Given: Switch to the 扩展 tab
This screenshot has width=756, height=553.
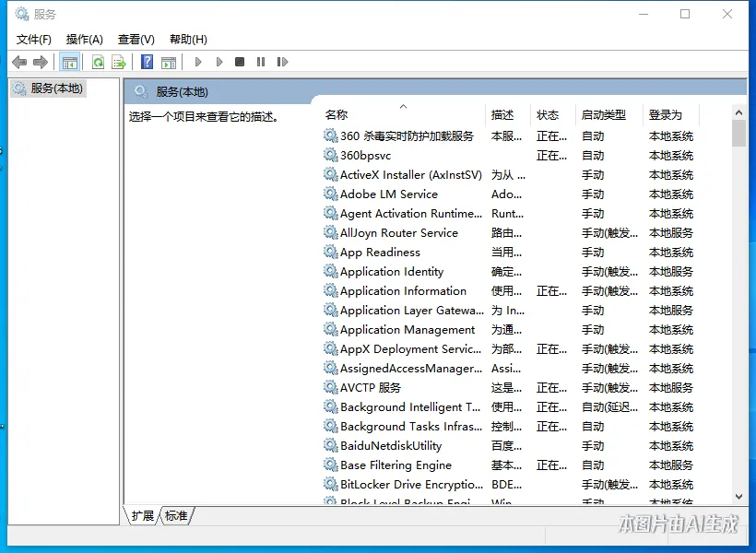Looking at the screenshot, I should tap(141, 516).
